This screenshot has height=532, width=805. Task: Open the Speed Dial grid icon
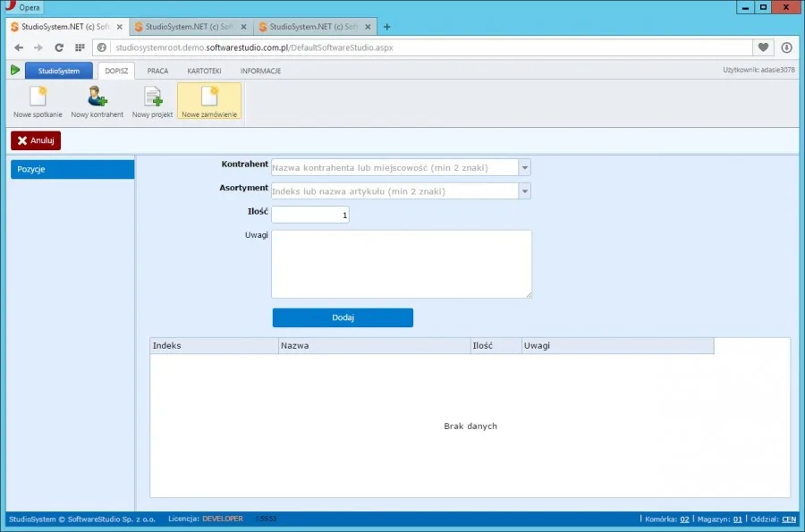80,47
